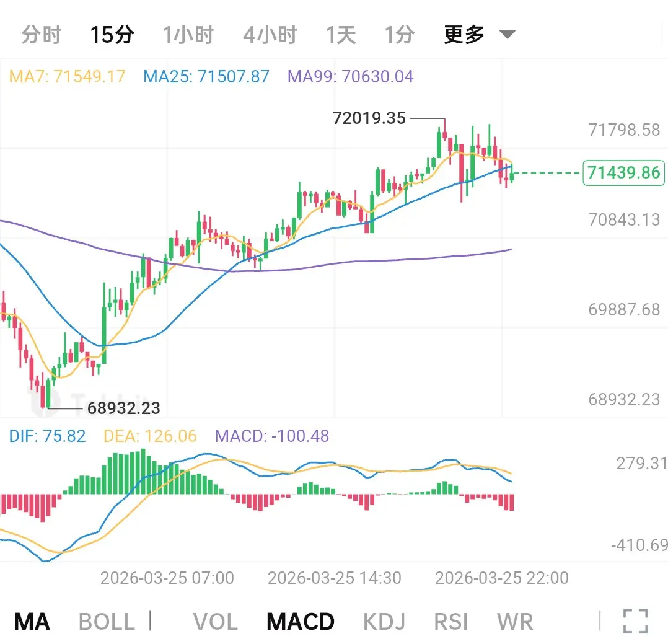Click the 2026-03-25 14:30 time label
Screen dimensions: 668x644
coord(335,578)
